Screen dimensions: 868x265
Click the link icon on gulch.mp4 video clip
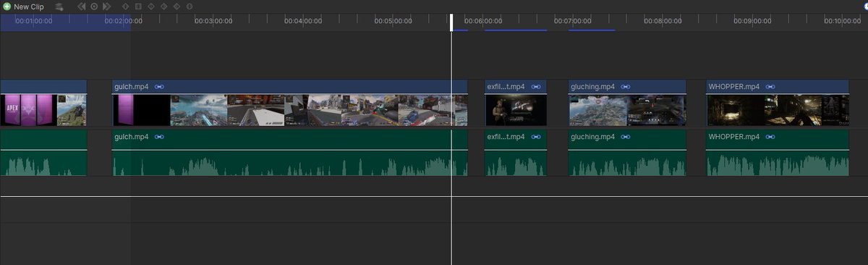coord(159,87)
